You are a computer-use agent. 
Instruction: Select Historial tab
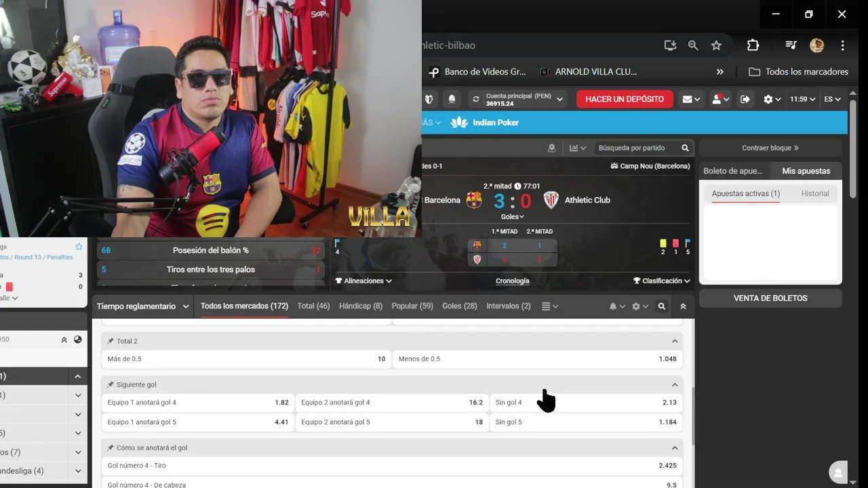point(815,193)
